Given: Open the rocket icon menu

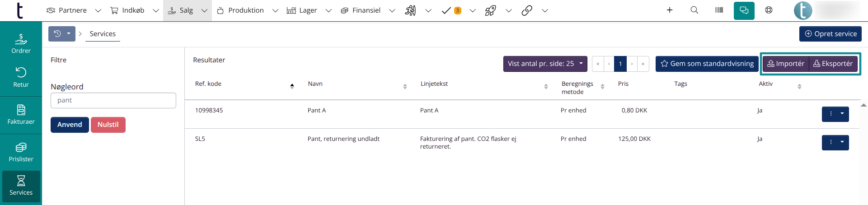Looking at the screenshot, I should (491, 10).
